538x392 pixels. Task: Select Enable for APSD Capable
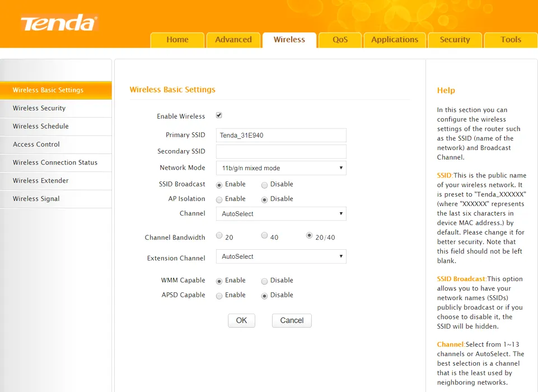[219, 296]
